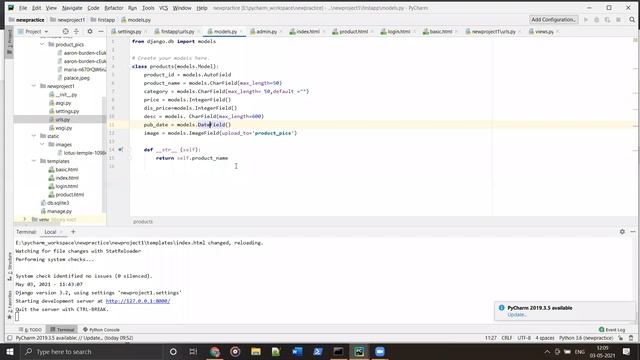This screenshot has height=360, width=640.
Task: Switch to the login.html editor tab
Action: point(398,31)
